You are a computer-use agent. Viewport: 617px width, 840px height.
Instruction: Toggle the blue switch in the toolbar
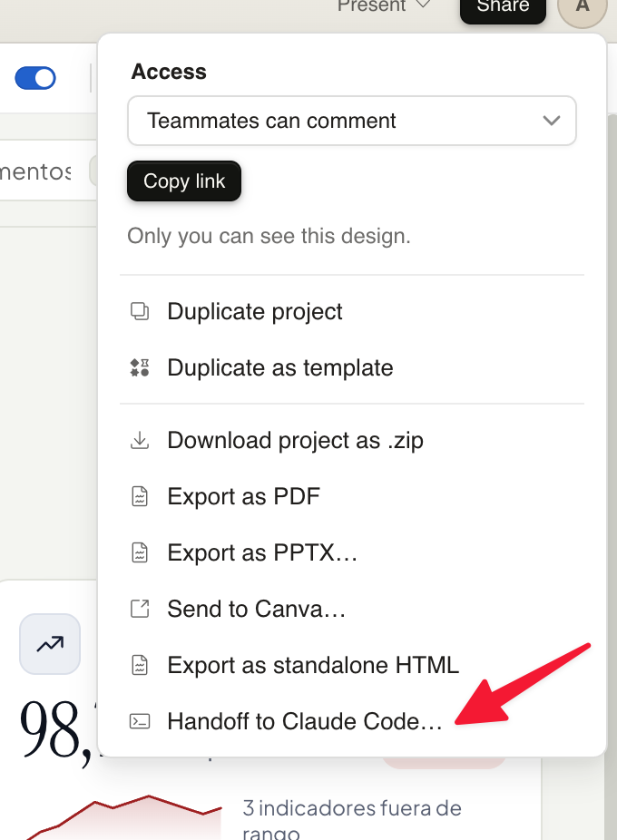pos(35,79)
